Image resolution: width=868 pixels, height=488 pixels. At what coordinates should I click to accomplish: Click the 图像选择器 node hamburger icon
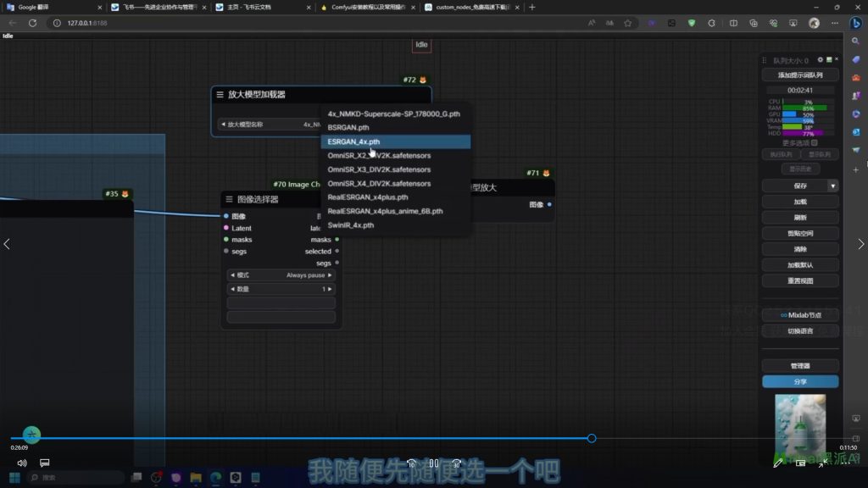click(x=229, y=199)
